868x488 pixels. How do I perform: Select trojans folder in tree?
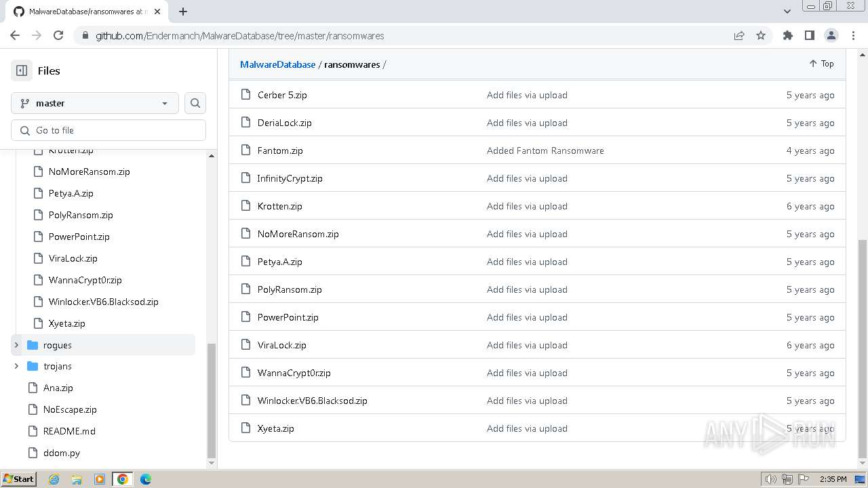coord(58,366)
